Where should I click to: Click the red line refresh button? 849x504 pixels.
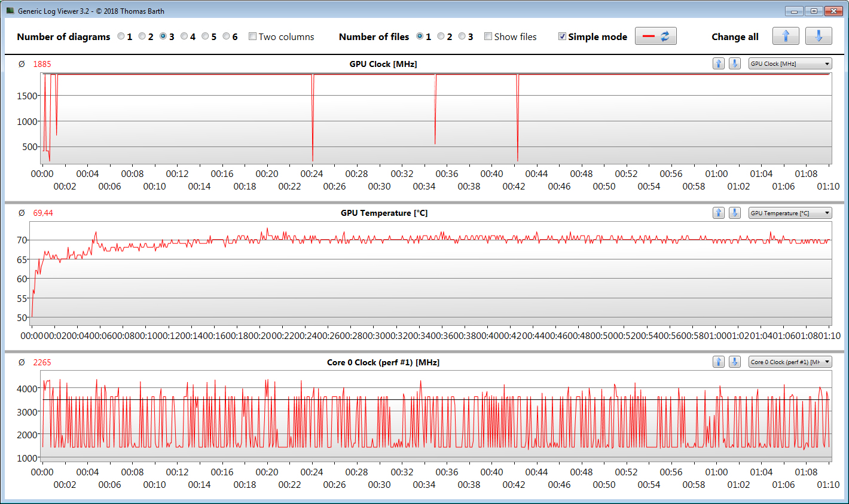click(656, 36)
